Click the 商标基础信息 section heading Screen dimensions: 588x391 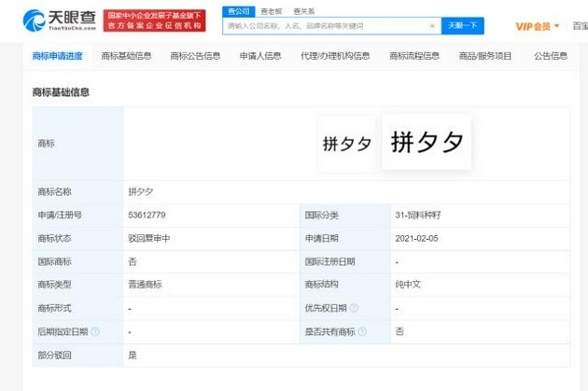pos(61,92)
